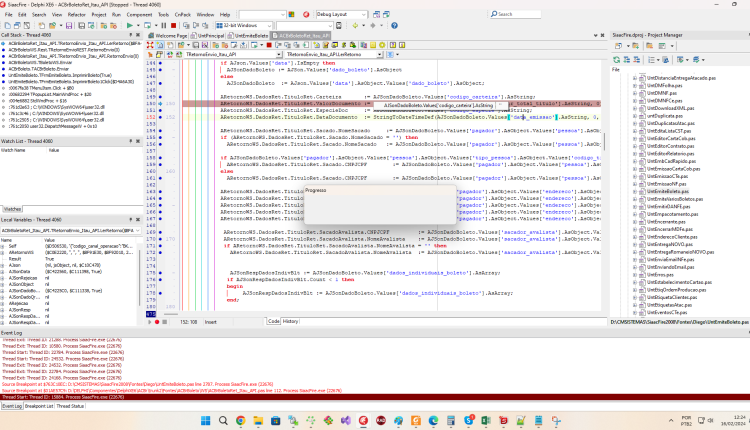Open the 32-bit Windows platform dropdown
Image resolution: width=750 pixels, height=430 pixels.
(x=269, y=25)
